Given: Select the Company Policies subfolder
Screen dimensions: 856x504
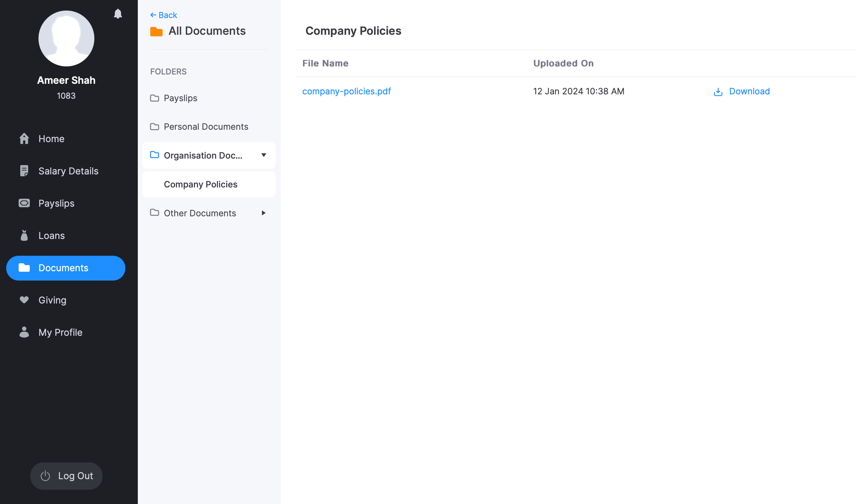Looking at the screenshot, I should [200, 184].
